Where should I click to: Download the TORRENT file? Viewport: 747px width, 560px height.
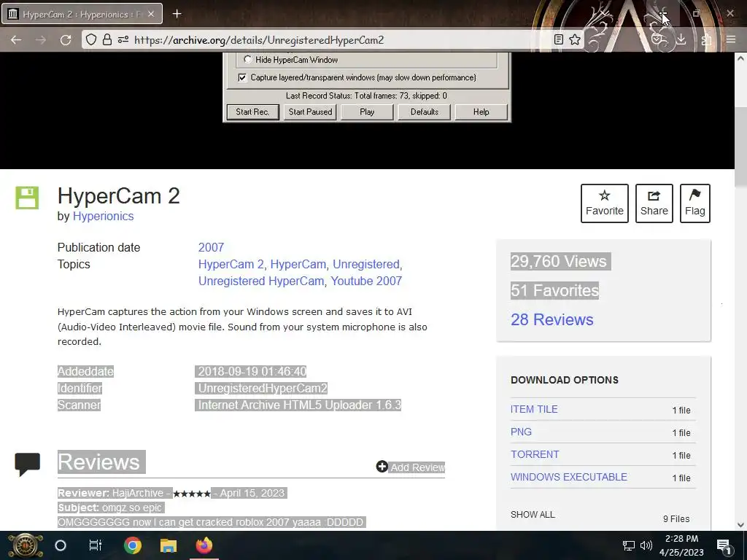click(535, 454)
